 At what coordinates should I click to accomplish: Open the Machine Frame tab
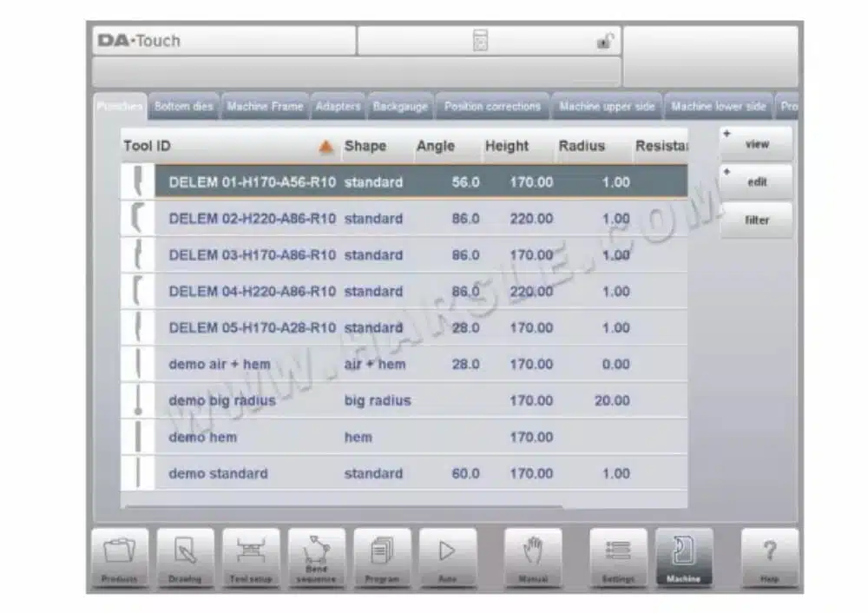click(265, 106)
